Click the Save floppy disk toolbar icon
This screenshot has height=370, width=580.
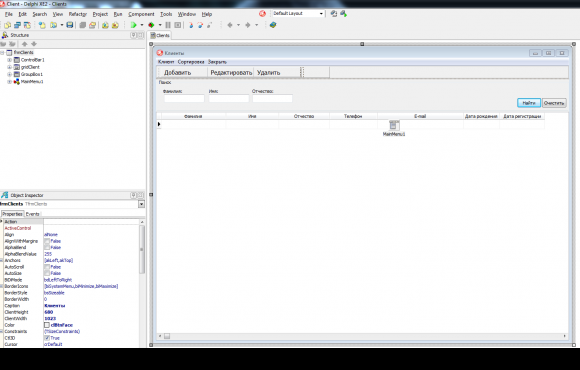click(70, 25)
